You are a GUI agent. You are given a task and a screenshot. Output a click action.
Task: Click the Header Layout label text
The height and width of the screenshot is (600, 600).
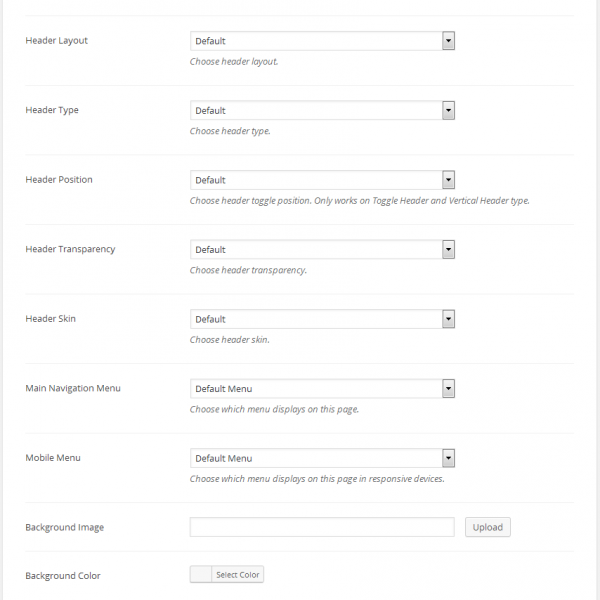coord(56,41)
